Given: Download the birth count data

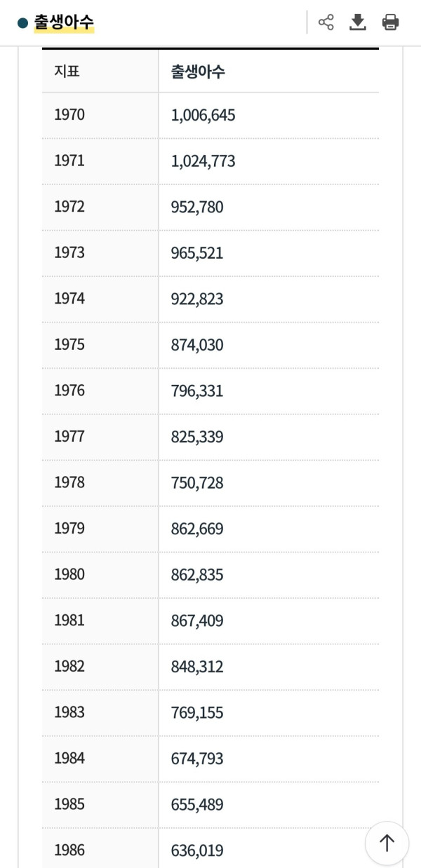Looking at the screenshot, I should tap(358, 22).
